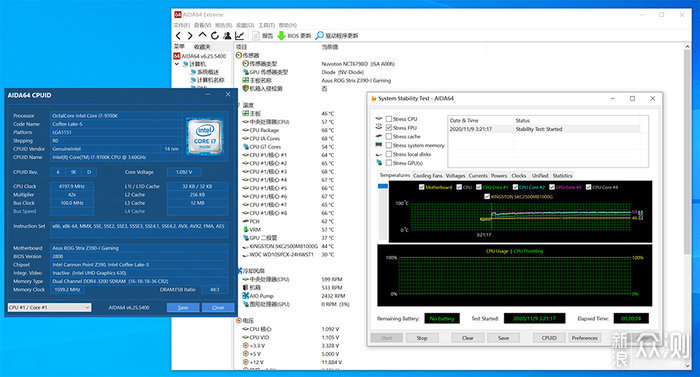The image size is (700, 377).
Task: Click the 计算机名称 tree item icon
Action: [193, 80]
